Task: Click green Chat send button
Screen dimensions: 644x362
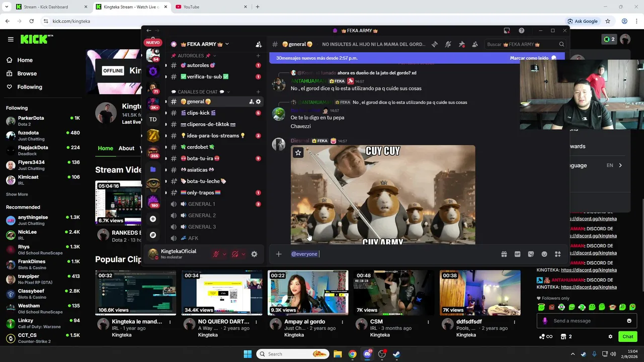Action: [x=628, y=337]
